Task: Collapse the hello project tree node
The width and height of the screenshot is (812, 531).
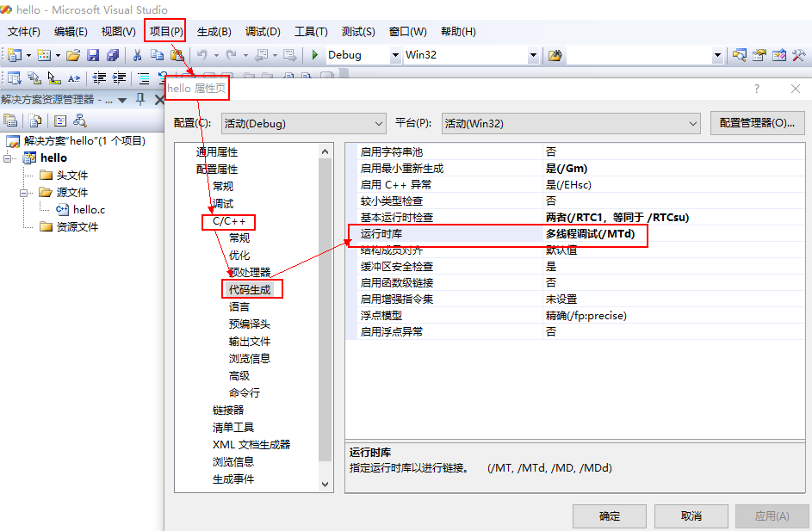Action: [x=8, y=157]
